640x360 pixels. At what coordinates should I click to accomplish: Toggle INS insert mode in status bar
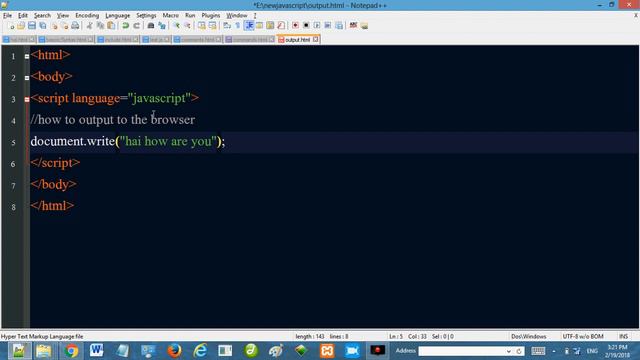pos(623,336)
